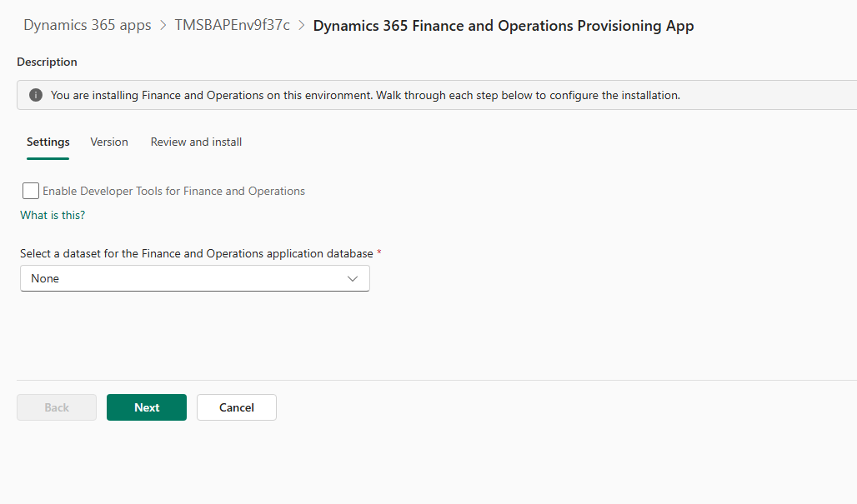The width and height of the screenshot is (857, 504).
Task: Open the 'What is this?' link
Action: (x=53, y=215)
